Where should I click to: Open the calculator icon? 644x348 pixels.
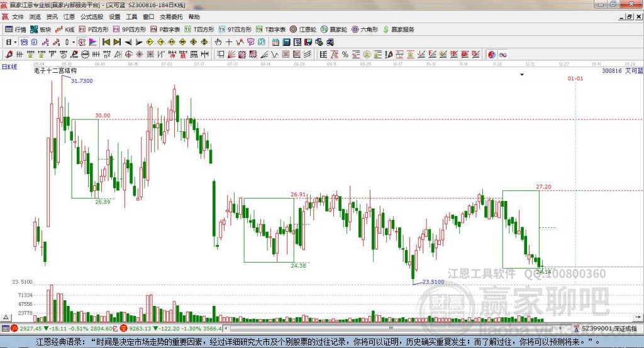coord(286,42)
